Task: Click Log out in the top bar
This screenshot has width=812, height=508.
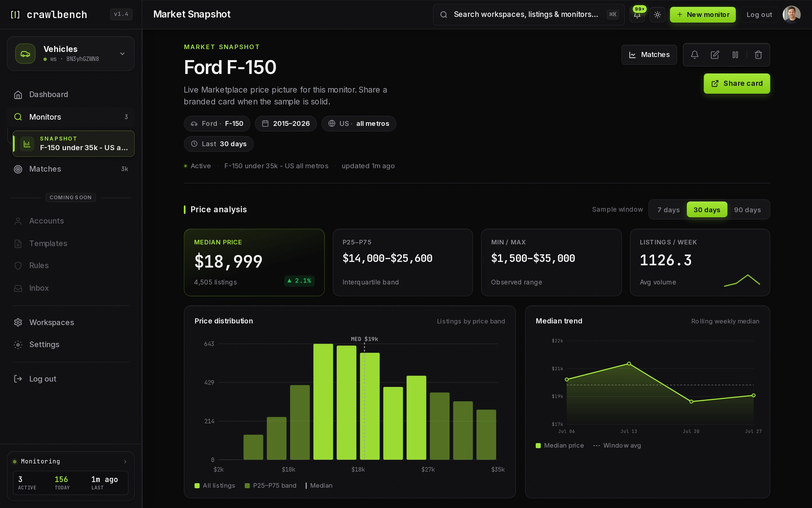Action: (759, 15)
